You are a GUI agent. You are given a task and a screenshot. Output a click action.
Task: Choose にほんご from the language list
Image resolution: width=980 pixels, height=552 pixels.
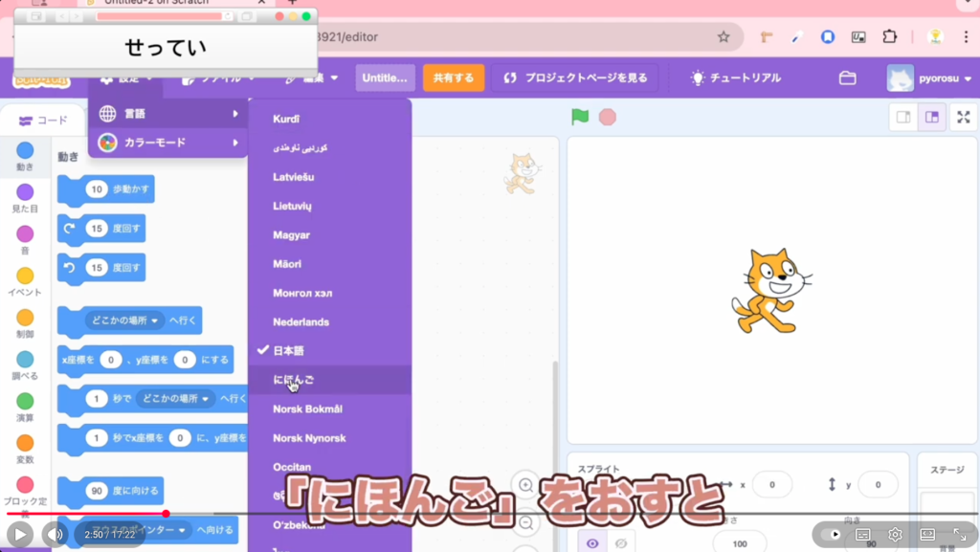tap(294, 380)
